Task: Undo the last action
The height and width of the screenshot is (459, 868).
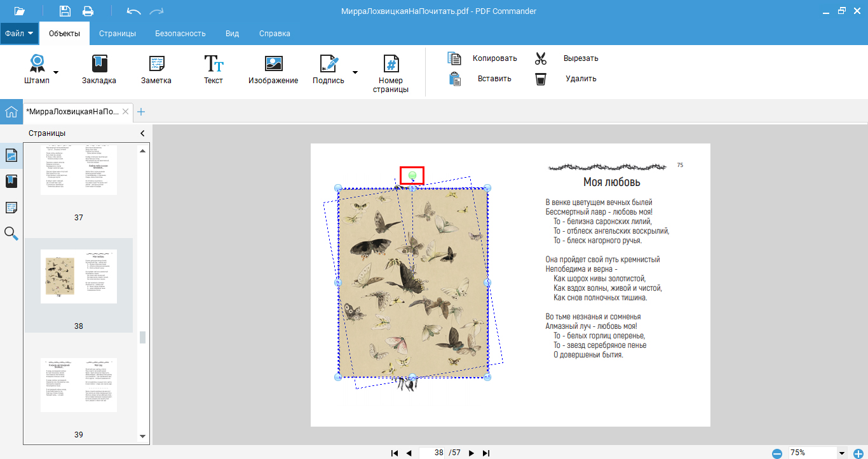Action: [x=133, y=11]
